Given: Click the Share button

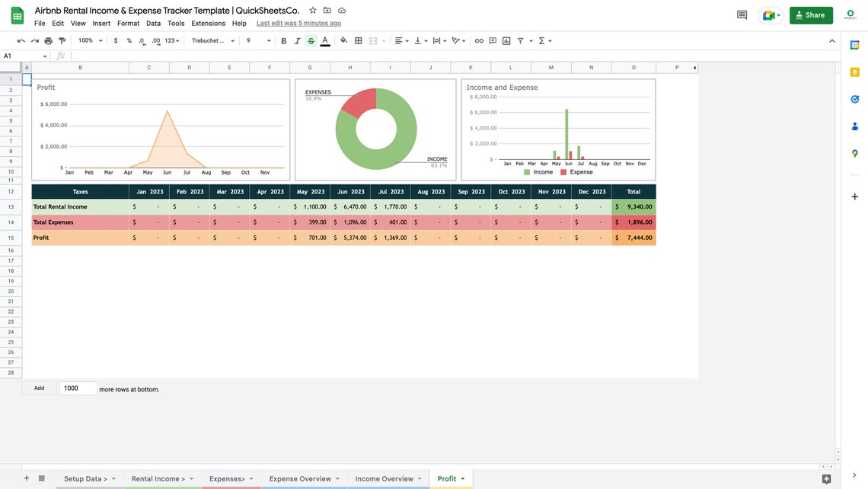Looking at the screenshot, I should point(811,14).
